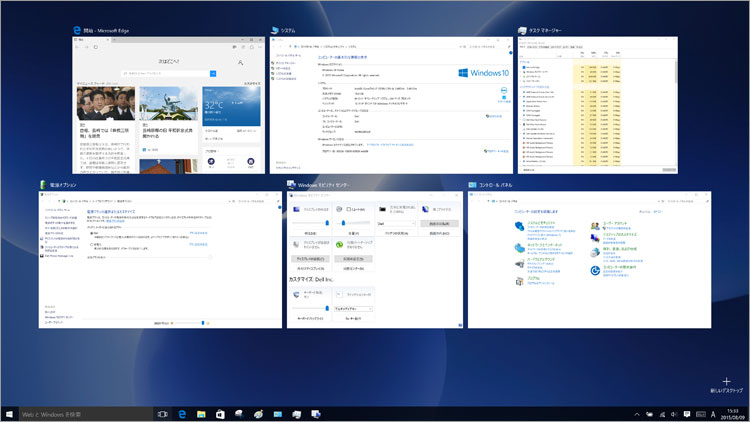Select the first power plan radio button
Image resolution: width=750 pixels, height=422 pixels.
(x=92, y=233)
